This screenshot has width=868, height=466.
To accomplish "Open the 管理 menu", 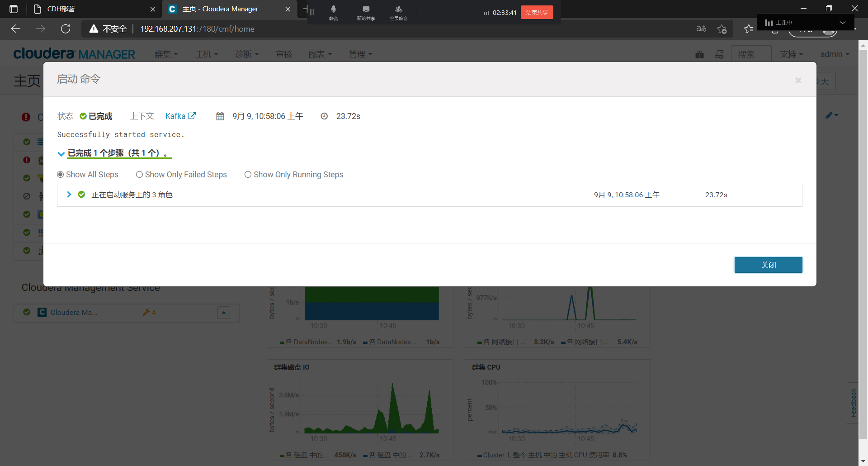I will pyautogui.click(x=360, y=54).
